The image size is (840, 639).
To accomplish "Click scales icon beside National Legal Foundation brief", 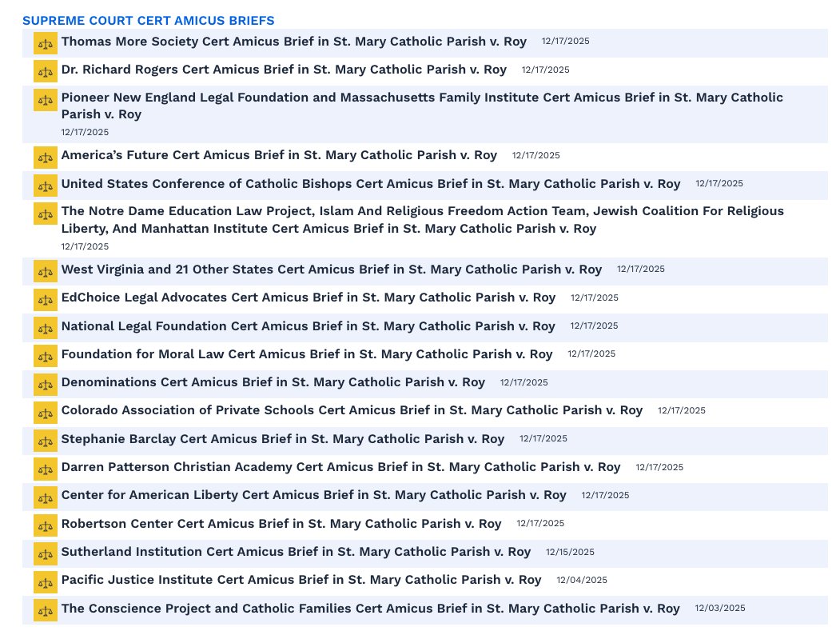I will tap(46, 328).
